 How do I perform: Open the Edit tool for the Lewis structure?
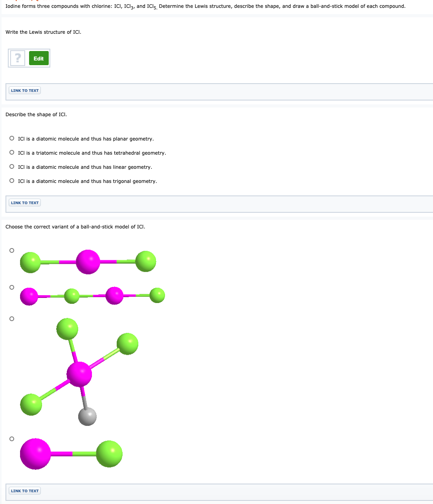click(x=39, y=58)
